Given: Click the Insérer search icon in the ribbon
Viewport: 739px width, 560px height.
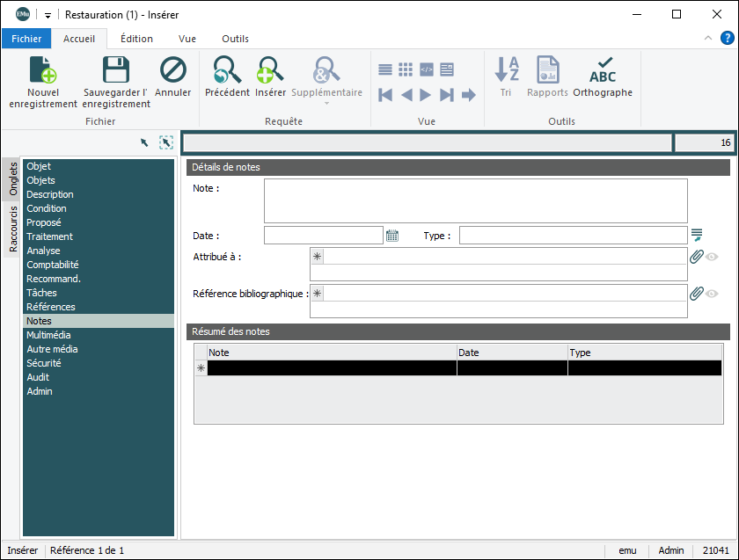Looking at the screenshot, I should [270, 70].
